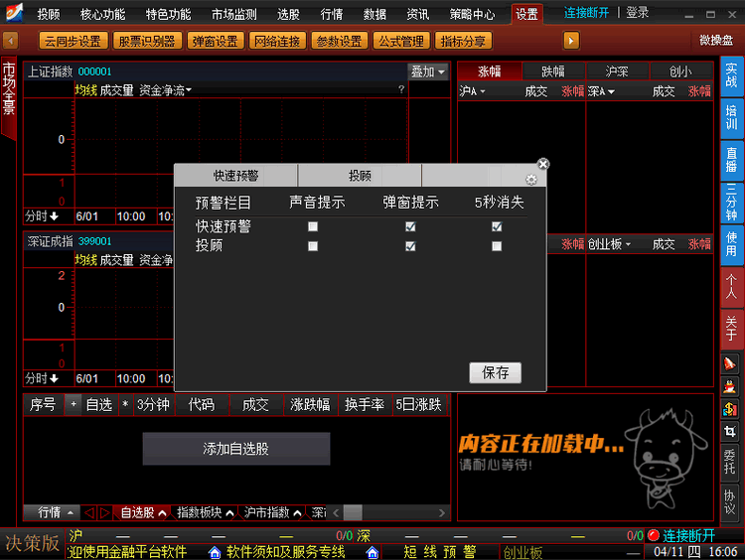Open the 叠加 dropdown on 上证指数 chart
Viewport: 745px width, 560px height.
[x=428, y=71]
